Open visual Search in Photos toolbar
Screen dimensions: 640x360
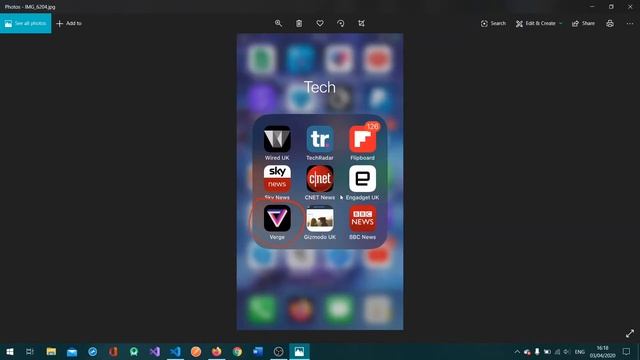click(x=493, y=23)
